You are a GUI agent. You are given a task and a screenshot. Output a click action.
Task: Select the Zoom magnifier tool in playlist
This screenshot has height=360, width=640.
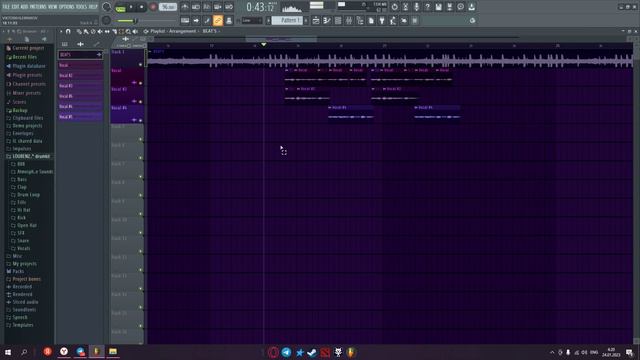[128, 31]
